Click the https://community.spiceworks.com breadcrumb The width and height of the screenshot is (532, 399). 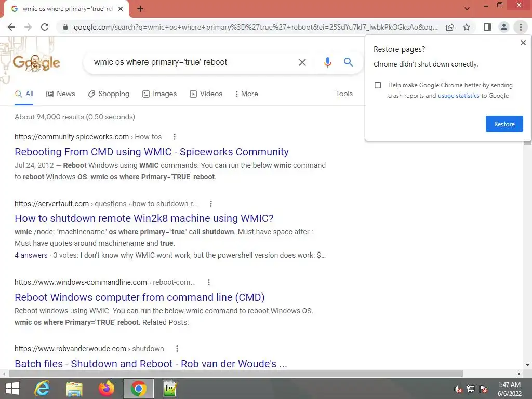72,137
